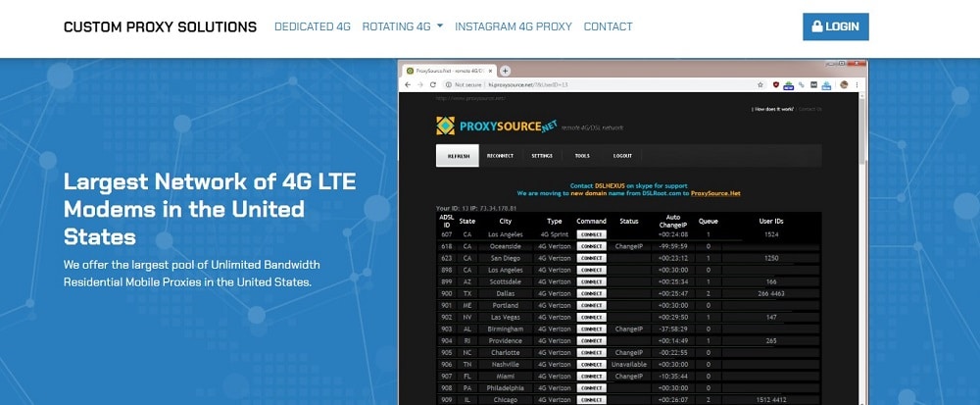Click the ProxySource.Net domain link
The height and width of the screenshot is (405, 980).
coord(715,194)
